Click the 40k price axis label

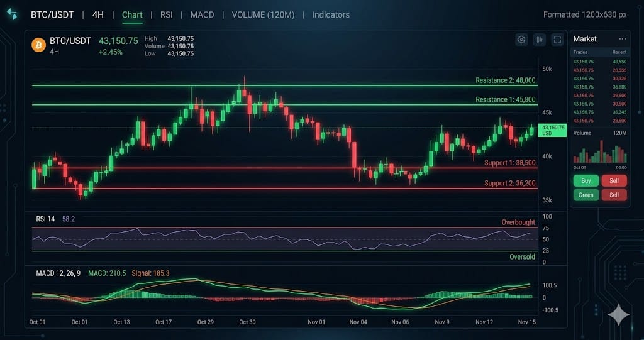547,156
